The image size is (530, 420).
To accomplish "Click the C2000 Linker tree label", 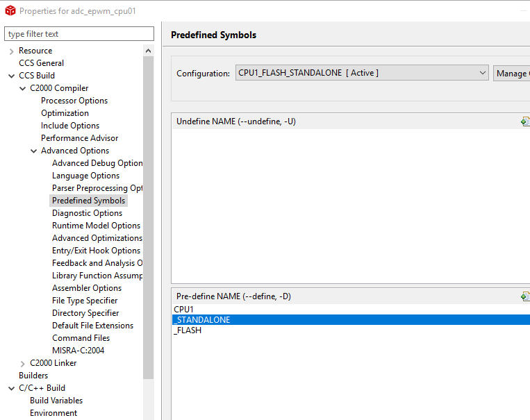I will (53, 363).
